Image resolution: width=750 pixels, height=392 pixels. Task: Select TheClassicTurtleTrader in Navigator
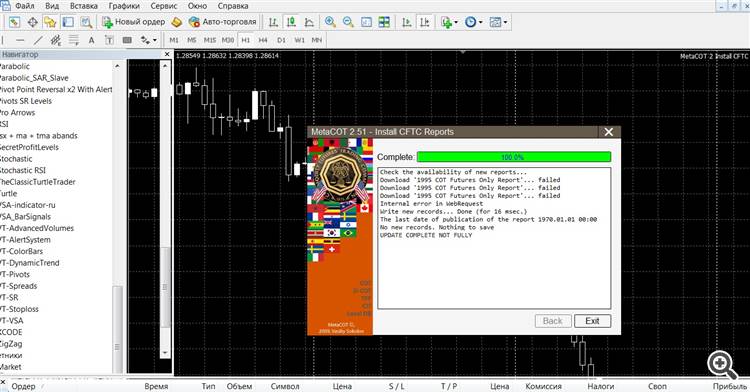click(38, 182)
